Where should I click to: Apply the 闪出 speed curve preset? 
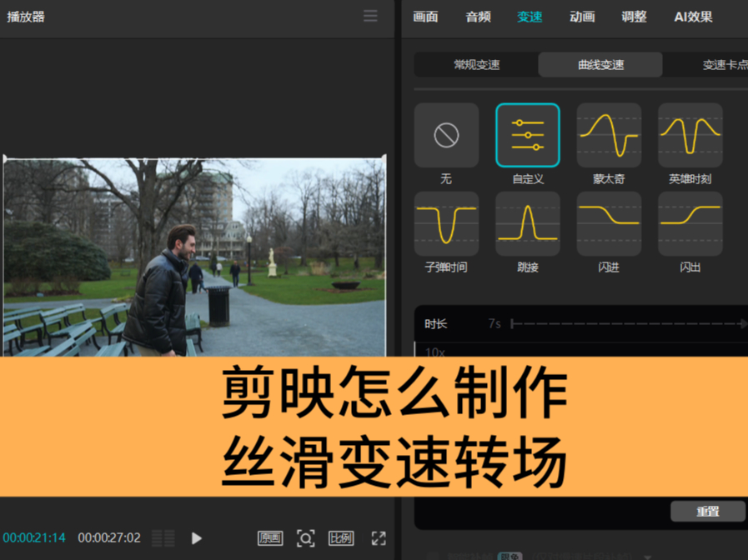(690, 223)
